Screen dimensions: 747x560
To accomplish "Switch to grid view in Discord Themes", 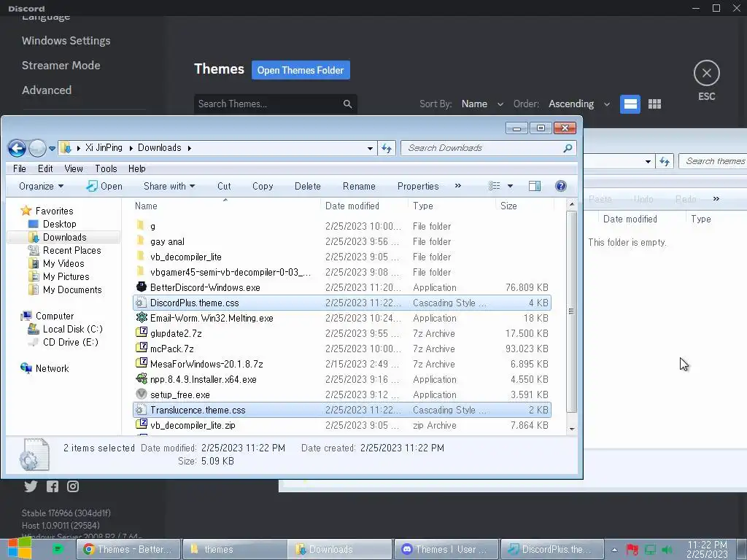I will click(654, 104).
